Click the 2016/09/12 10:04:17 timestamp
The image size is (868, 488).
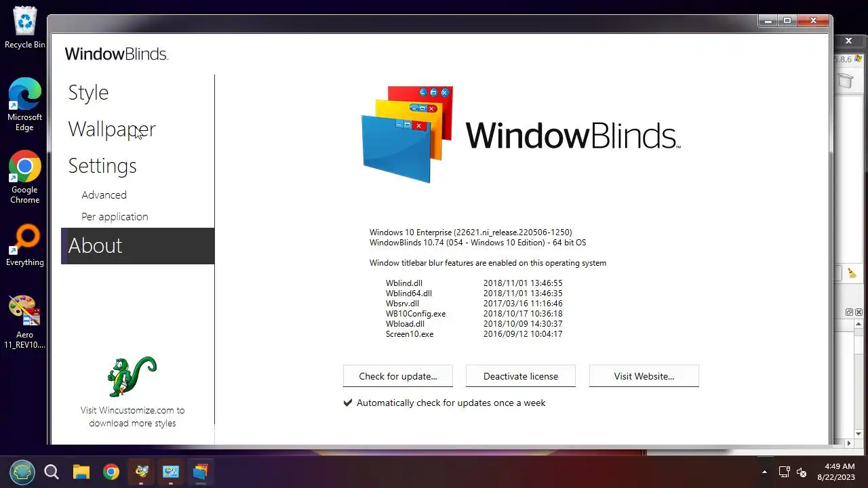(x=523, y=334)
